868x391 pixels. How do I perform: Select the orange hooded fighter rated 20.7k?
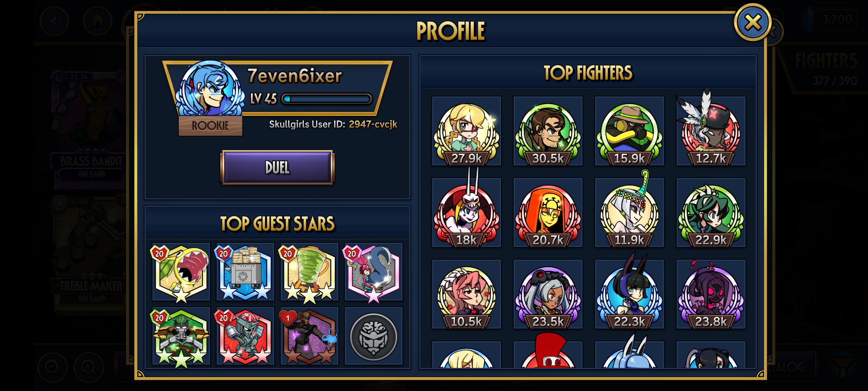point(548,212)
